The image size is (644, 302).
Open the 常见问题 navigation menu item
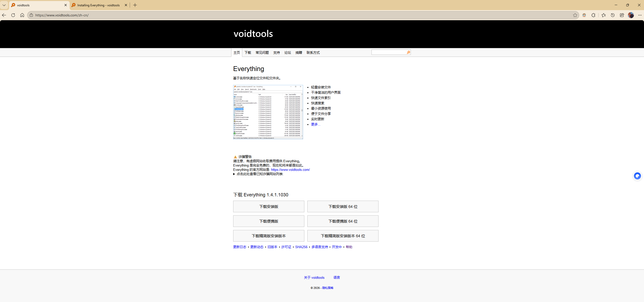[262, 53]
